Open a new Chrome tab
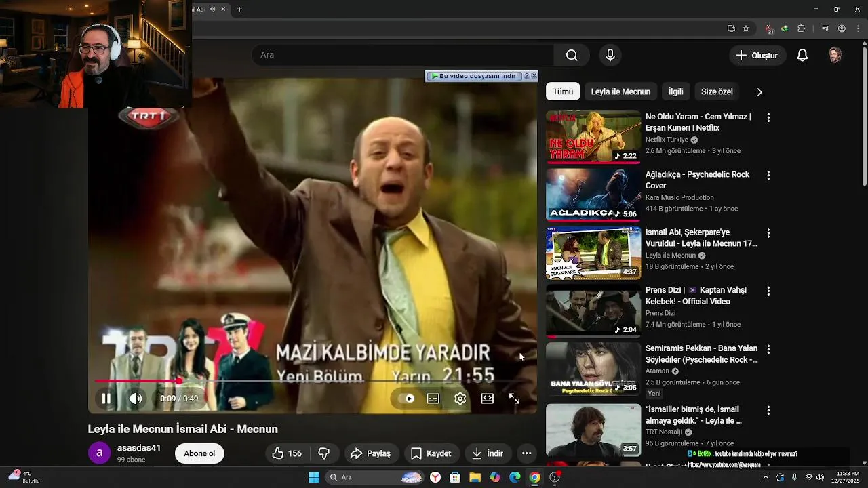This screenshot has height=488, width=868. coord(239,9)
